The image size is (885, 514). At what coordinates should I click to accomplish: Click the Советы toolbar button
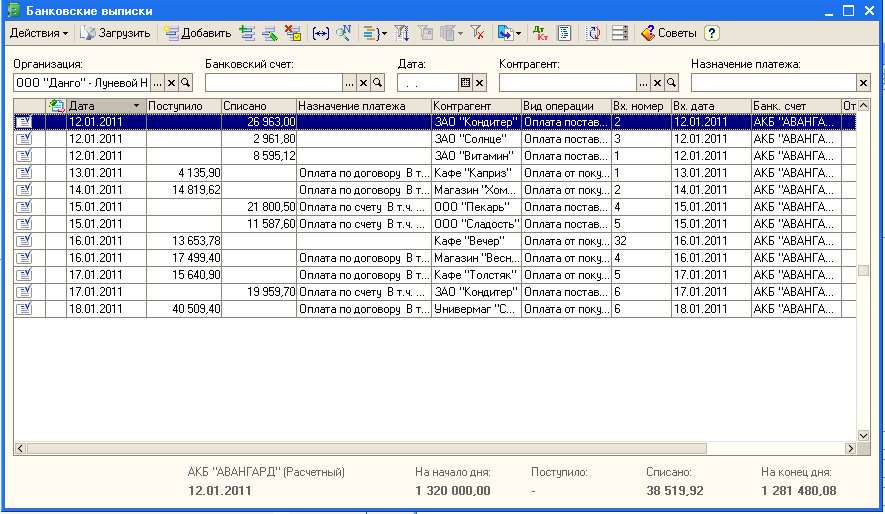coord(668,33)
